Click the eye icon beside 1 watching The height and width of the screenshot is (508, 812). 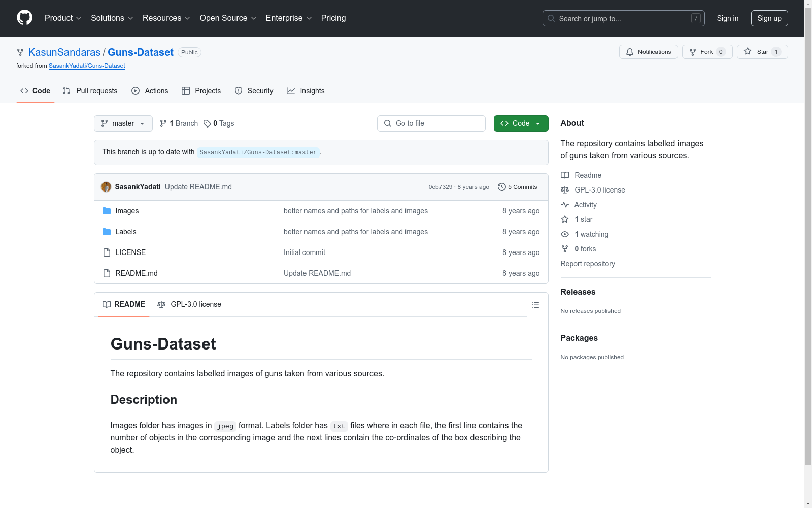tap(565, 234)
